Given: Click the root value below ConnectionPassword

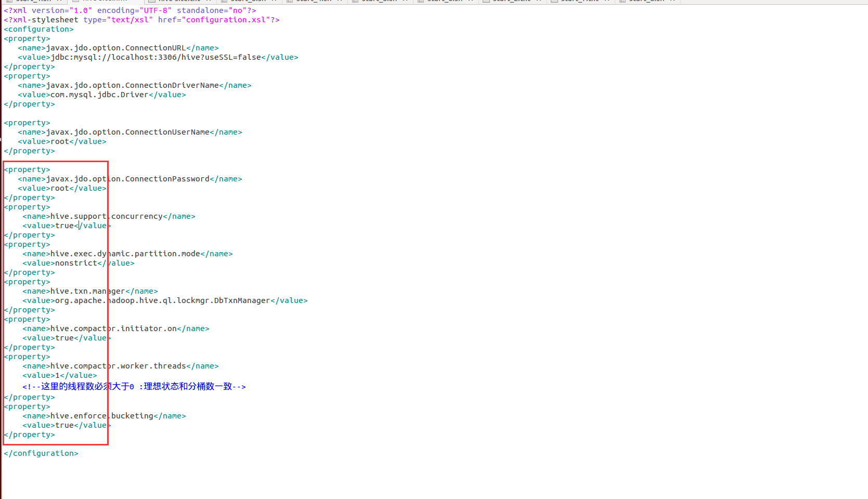Looking at the screenshot, I should pos(62,188).
